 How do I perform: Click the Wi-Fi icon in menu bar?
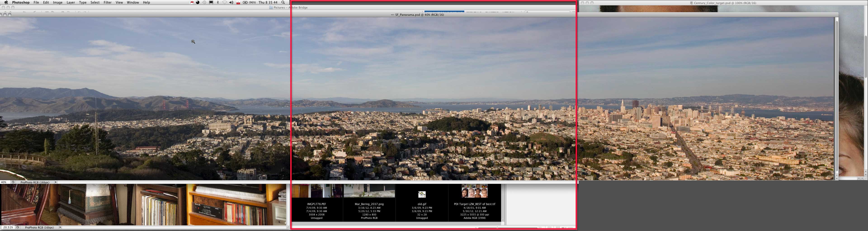tap(224, 2)
